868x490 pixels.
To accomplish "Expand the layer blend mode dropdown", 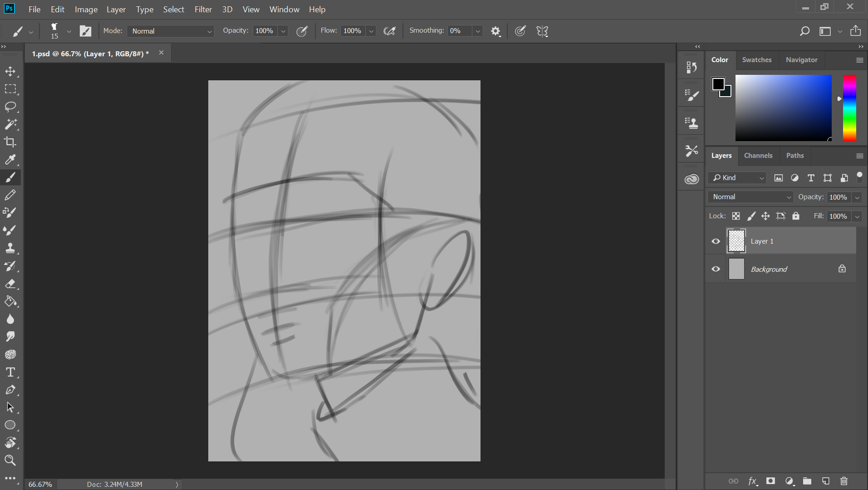I will [751, 197].
